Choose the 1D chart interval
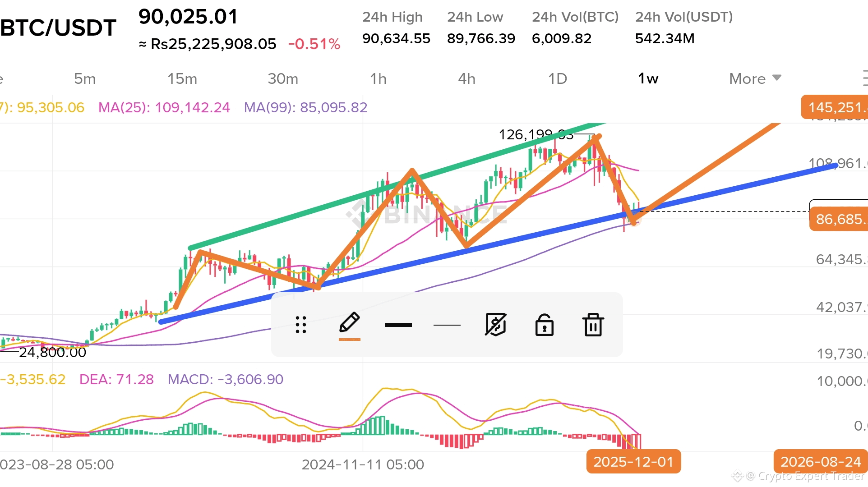Viewport: 868px width, 487px height. coord(558,79)
